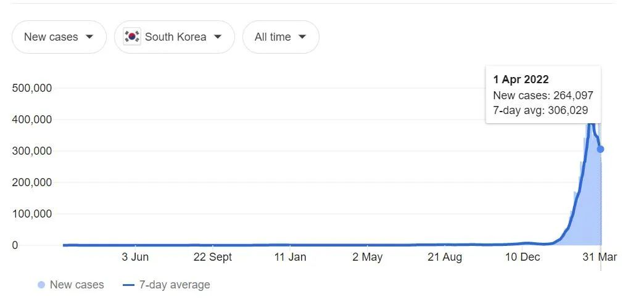Click the dark blue 7-day average legend line
644x302 pixels.
point(128,285)
